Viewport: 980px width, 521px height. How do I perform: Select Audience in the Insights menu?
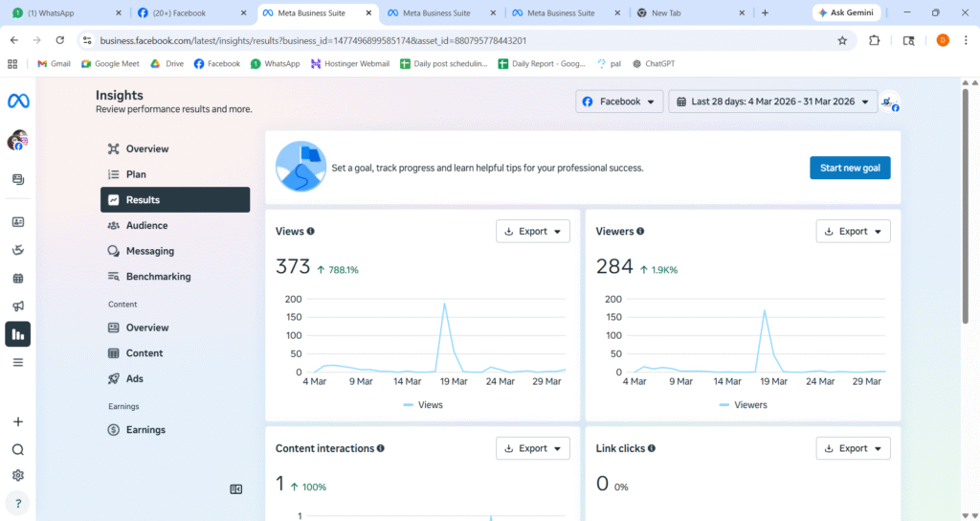coord(146,226)
